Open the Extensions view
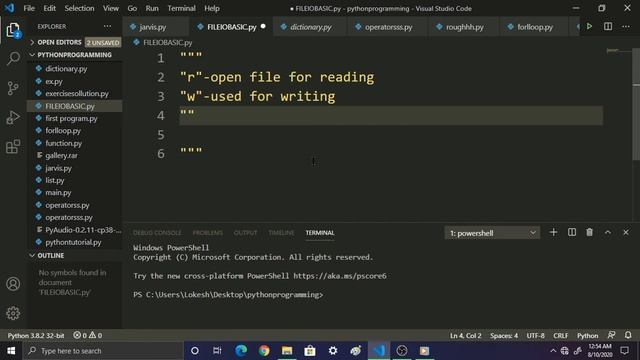The image size is (640, 360). point(13,146)
